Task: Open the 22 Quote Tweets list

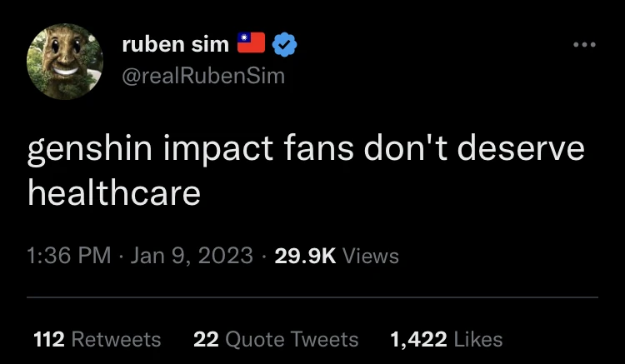Action: [x=276, y=339]
